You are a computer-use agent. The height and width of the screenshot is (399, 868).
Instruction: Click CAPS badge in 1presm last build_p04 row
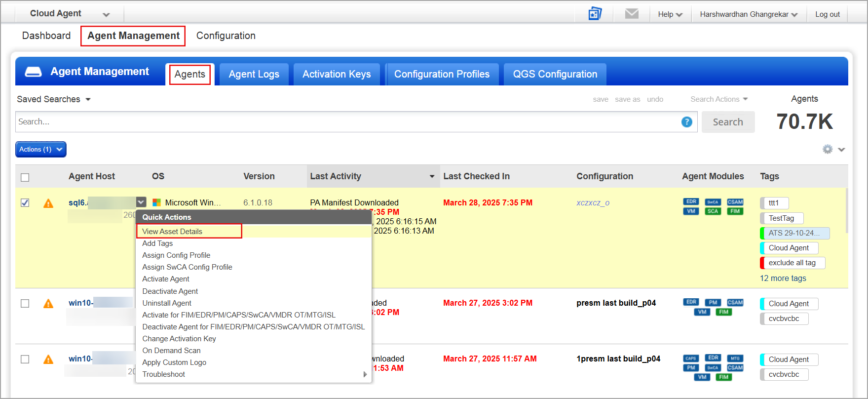point(691,359)
